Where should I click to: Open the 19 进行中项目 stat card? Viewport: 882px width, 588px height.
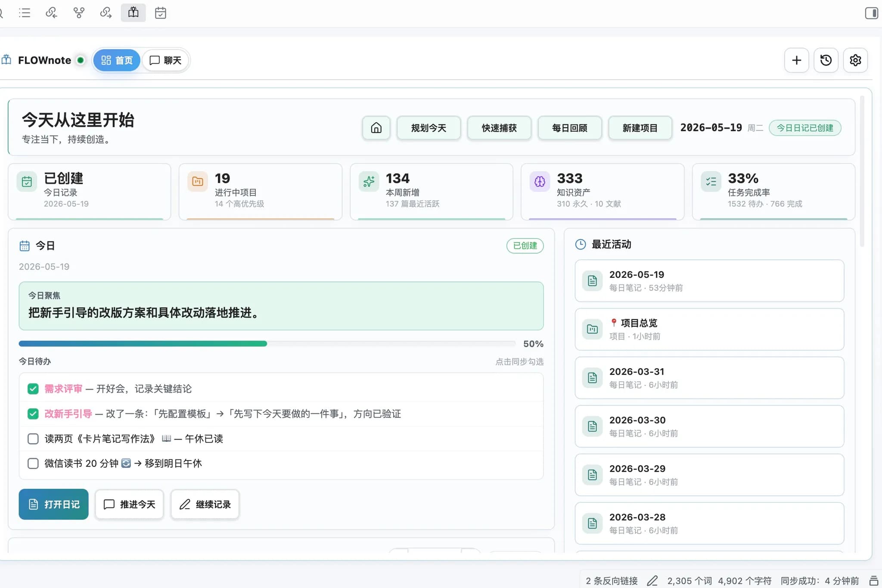tap(261, 192)
